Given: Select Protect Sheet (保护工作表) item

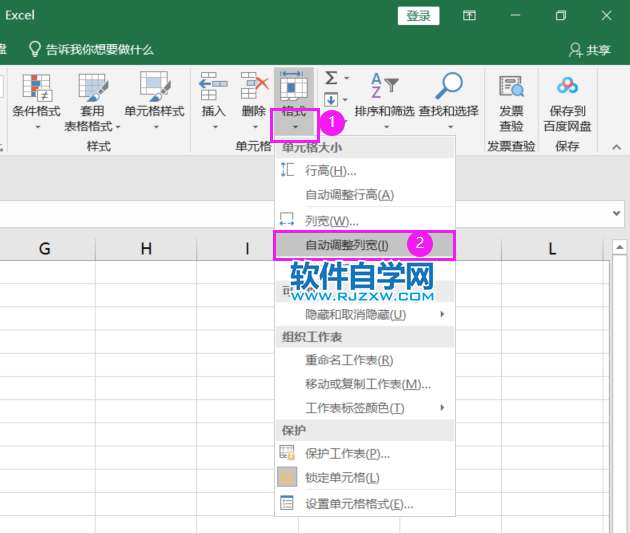Looking at the screenshot, I should click(x=365, y=453).
